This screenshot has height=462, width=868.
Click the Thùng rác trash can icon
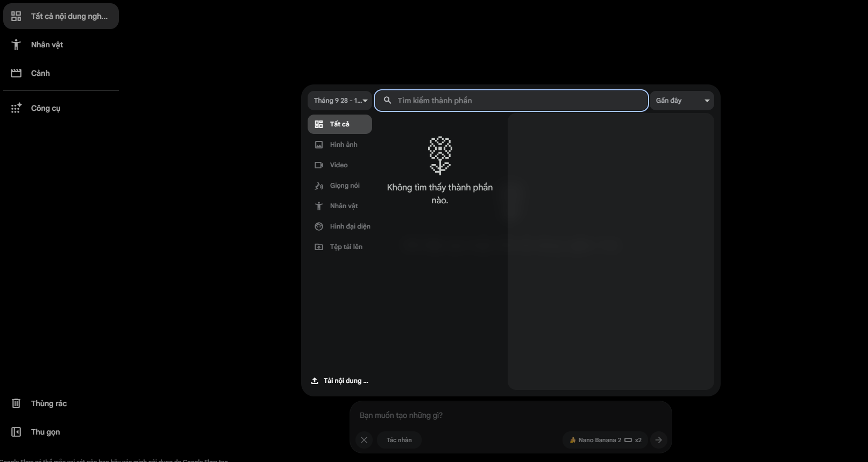(x=16, y=403)
